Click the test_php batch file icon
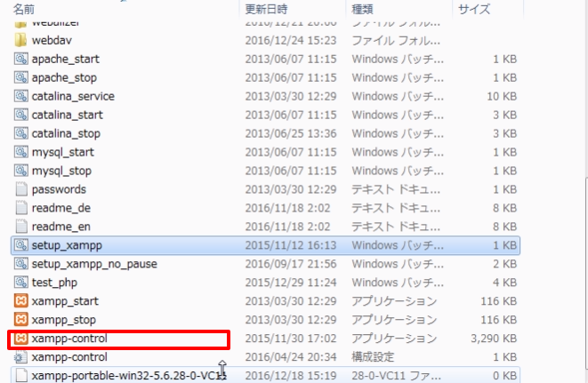Viewport: 588px width, 383px height. tap(21, 283)
